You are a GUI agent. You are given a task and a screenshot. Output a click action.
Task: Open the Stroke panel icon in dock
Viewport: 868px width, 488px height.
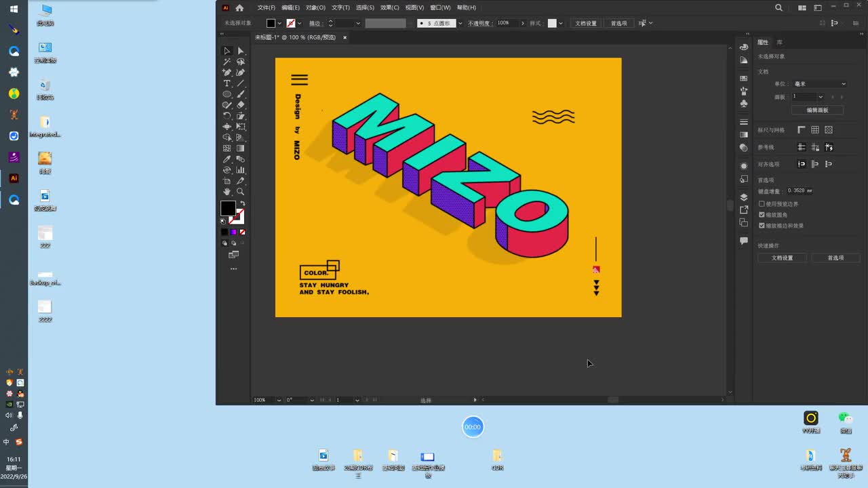pos(744,122)
